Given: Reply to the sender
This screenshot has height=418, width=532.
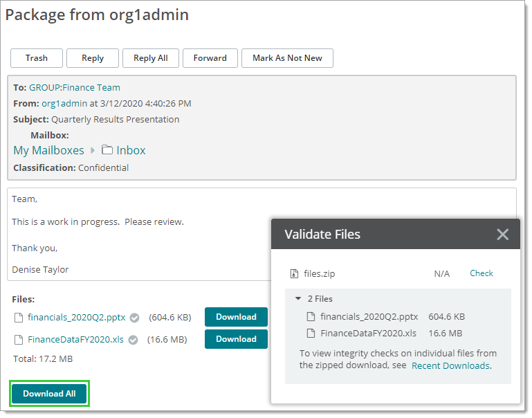Looking at the screenshot, I should pos(93,58).
